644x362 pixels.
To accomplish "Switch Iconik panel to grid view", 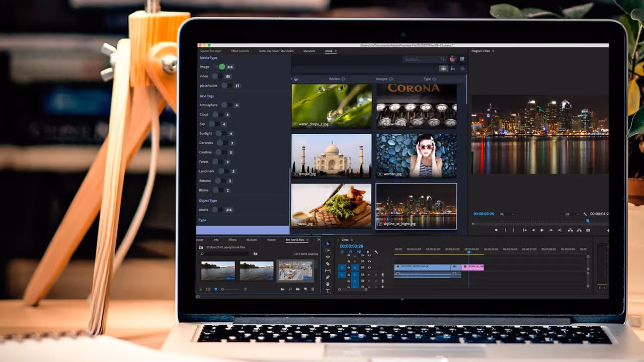I will tap(443, 68).
